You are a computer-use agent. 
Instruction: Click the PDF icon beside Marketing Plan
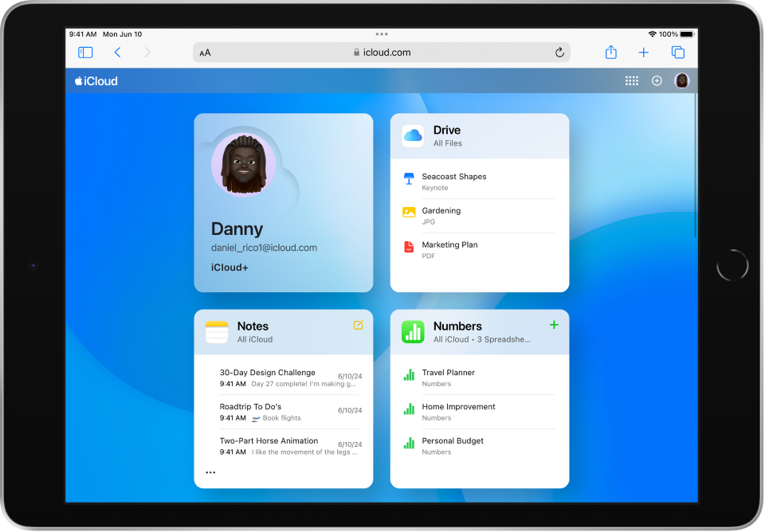tap(409, 247)
